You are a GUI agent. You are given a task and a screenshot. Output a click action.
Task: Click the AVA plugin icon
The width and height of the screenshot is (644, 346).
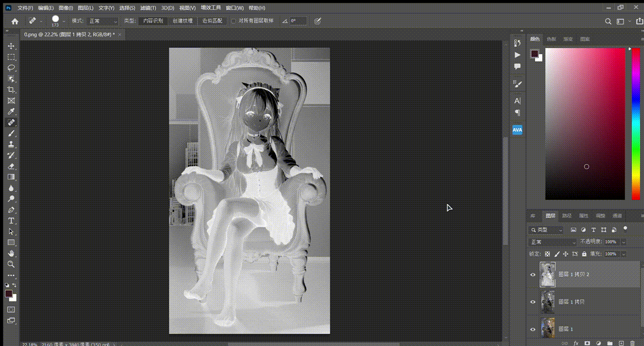click(517, 130)
